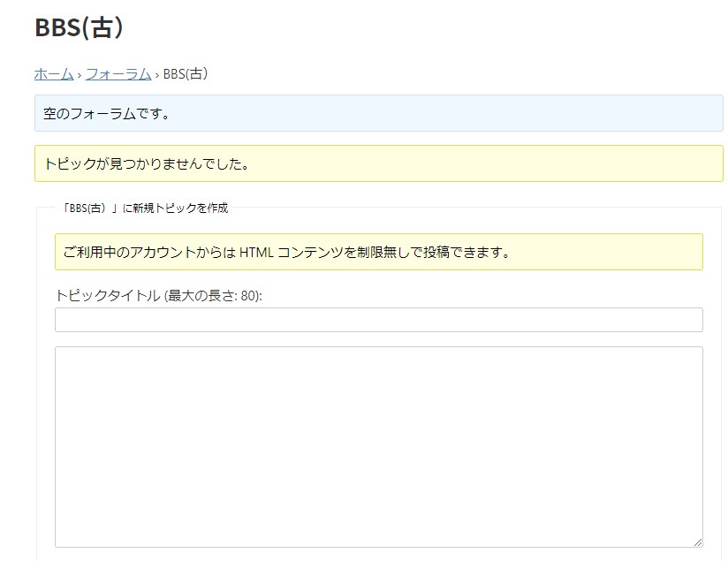
Task: Click the トピックタイトル input field
Action: click(x=379, y=320)
